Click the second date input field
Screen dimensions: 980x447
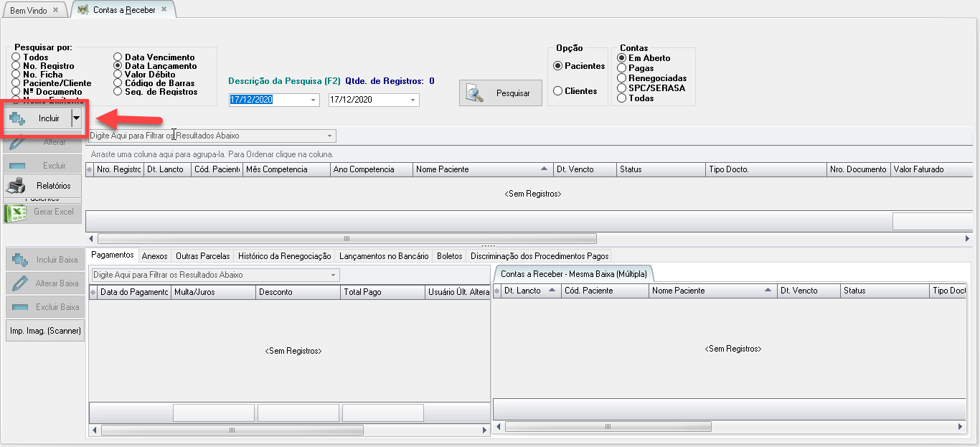coord(367,100)
